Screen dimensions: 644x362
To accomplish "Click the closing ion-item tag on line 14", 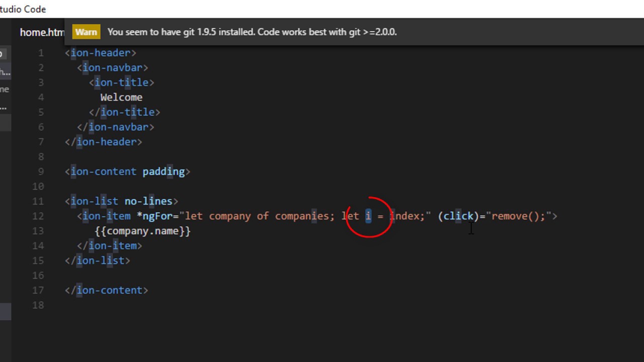I will [x=110, y=245].
